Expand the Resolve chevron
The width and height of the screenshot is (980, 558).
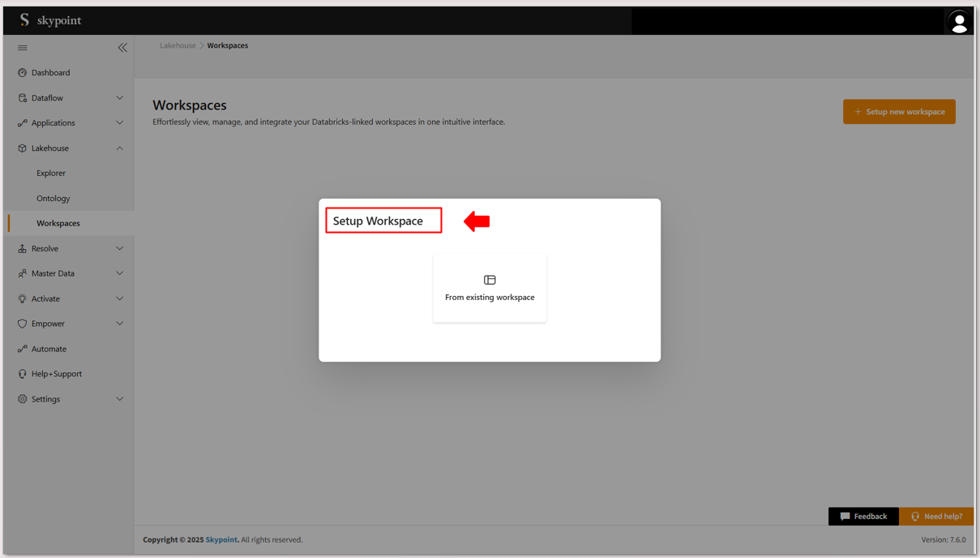pyautogui.click(x=120, y=249)
